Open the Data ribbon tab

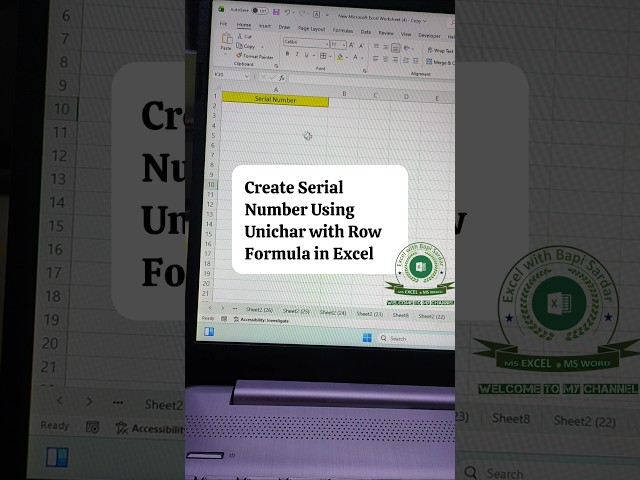pos(366,31)
